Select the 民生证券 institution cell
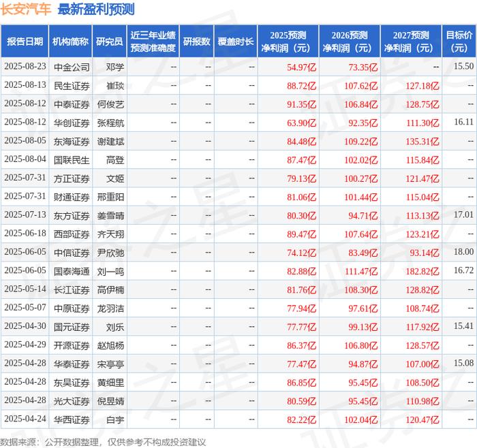The image size is (477, 448). coord(72,86)
